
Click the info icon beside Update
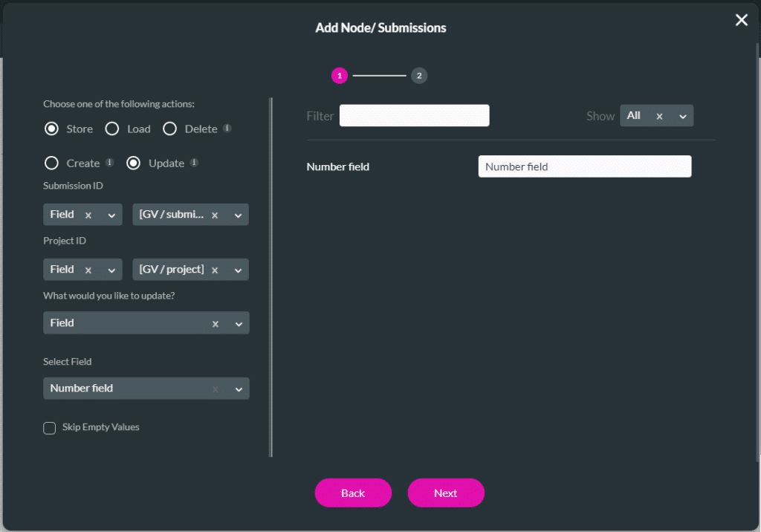[194, 162]
